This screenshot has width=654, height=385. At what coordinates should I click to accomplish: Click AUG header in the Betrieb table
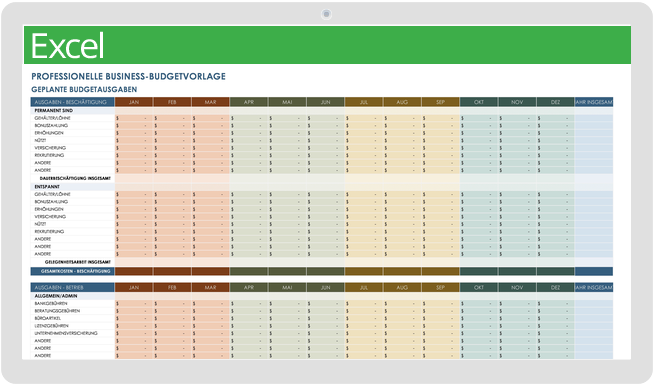[x=402, y=288]
